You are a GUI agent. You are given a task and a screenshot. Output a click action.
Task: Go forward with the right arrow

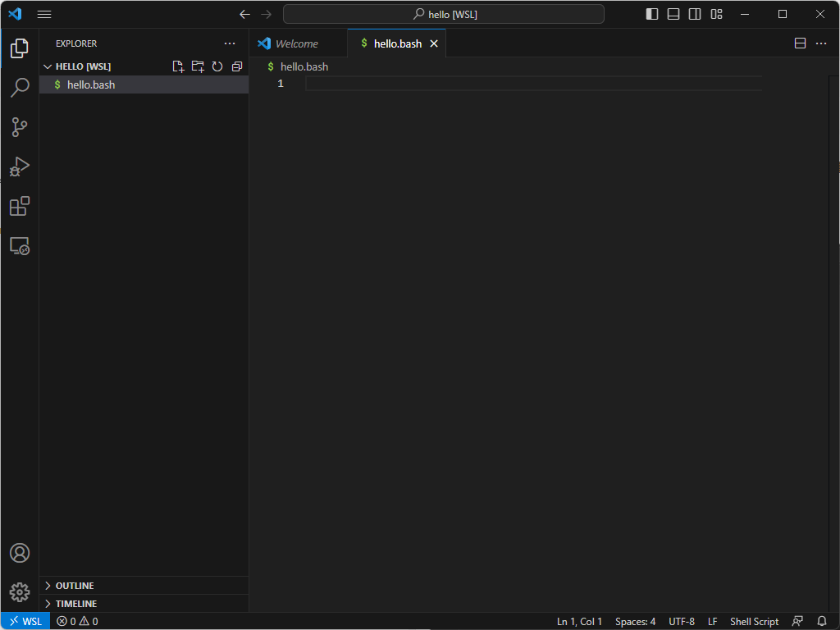(x=267, y=15)
